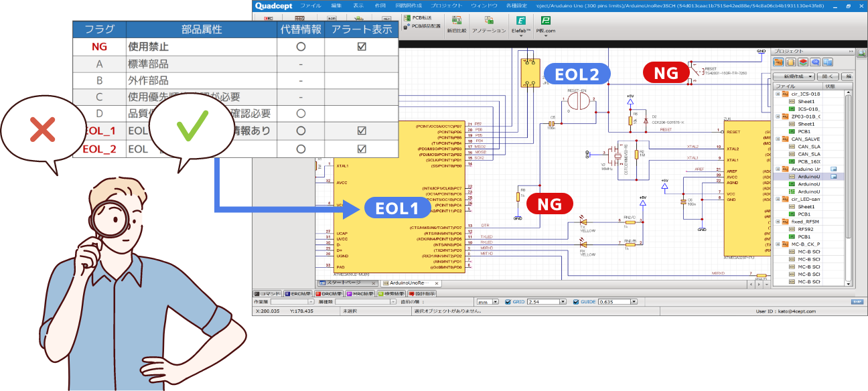This screenshot has height=391, width=868.
Task: Open P板.com from the toolbar
Action: click(x=547, y=24)
